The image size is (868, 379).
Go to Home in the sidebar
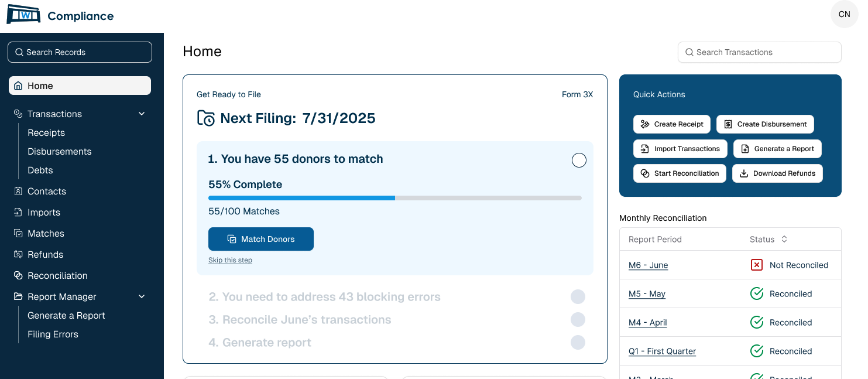[x=80, y=86]
